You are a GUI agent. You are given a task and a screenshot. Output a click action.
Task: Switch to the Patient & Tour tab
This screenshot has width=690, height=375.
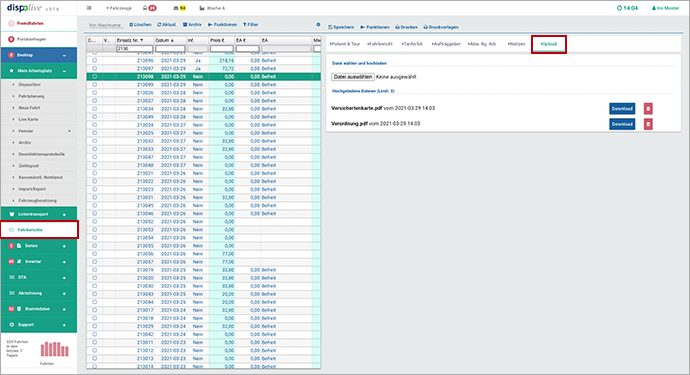tap(345, 44)
